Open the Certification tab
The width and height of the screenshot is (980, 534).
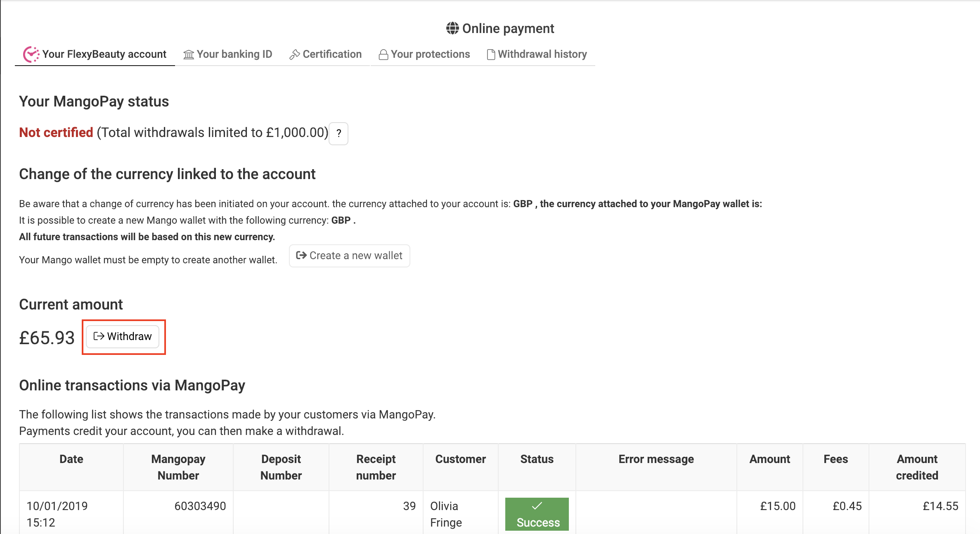point(326,54)
